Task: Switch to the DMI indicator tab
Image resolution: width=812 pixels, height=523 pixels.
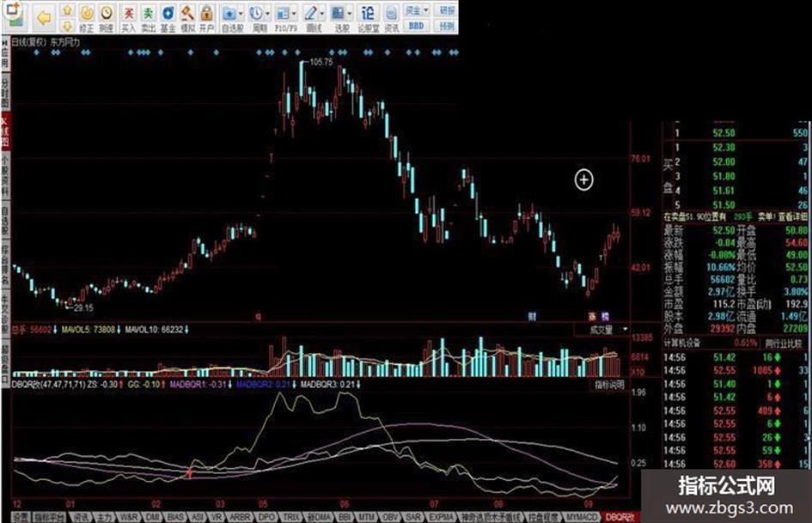Action: click(152, 517)
